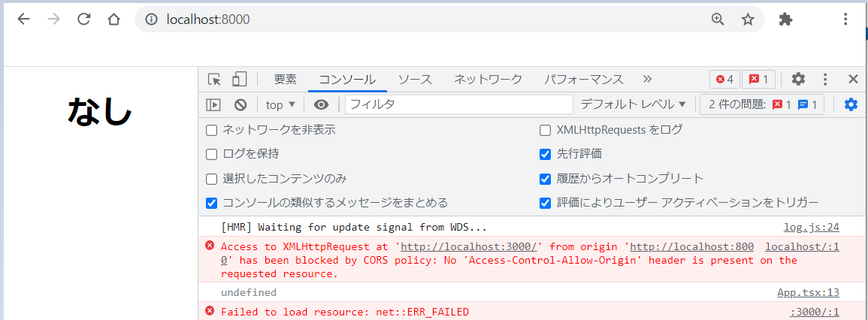Switch to the 要素 tab
The width and height of the screenshot is (868, 320).
(285, 79)
